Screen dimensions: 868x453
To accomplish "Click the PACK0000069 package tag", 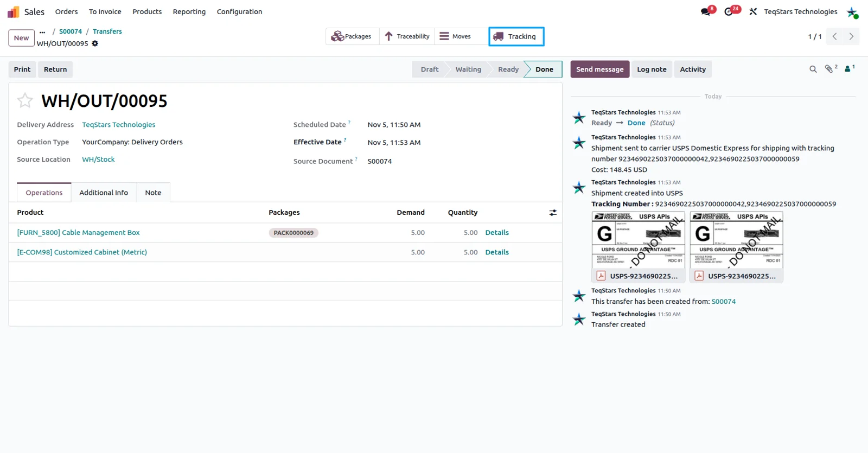I will coord(293,233).
